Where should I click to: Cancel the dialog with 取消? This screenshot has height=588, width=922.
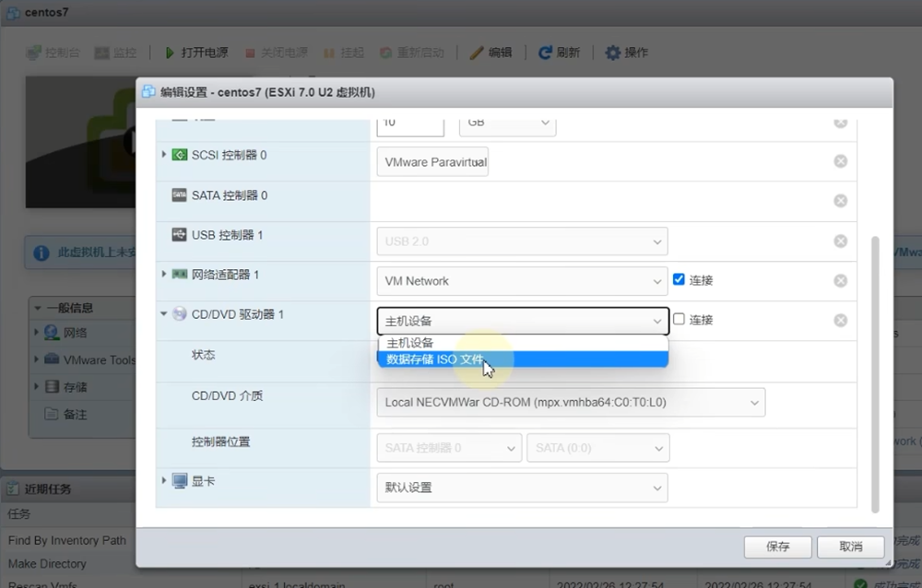click(x=851, y=547)
